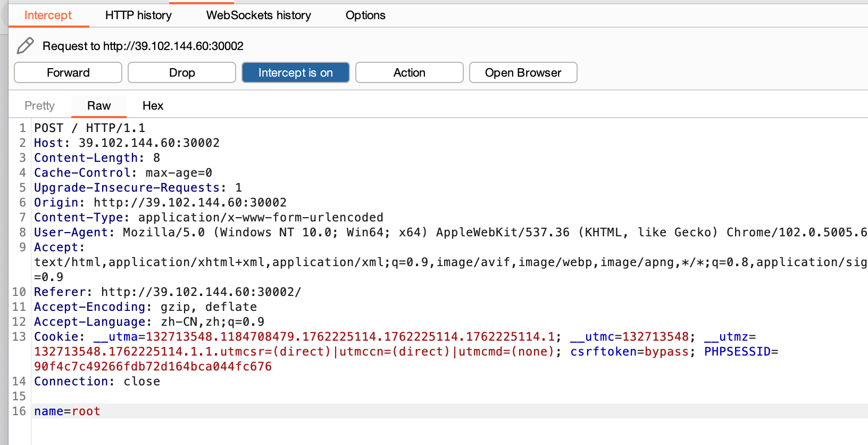Forward the intercepted request
The width and height of the screenshot is (868, 445).
tap(68, 72)
